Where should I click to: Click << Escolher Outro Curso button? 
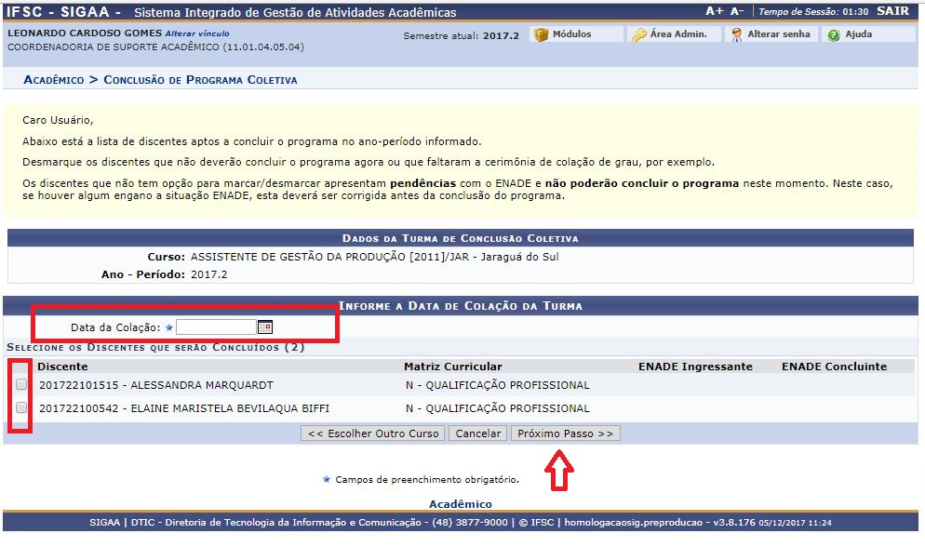tap(372, 433)
